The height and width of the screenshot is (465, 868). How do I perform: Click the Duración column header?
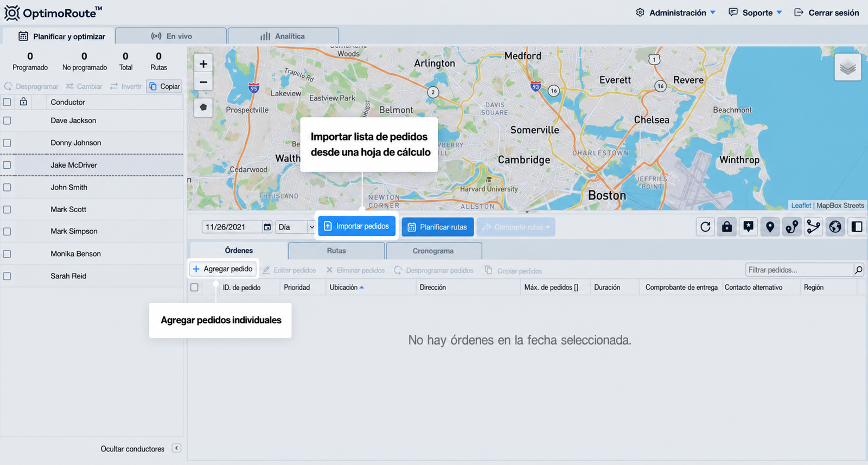(x=607, y=287)
